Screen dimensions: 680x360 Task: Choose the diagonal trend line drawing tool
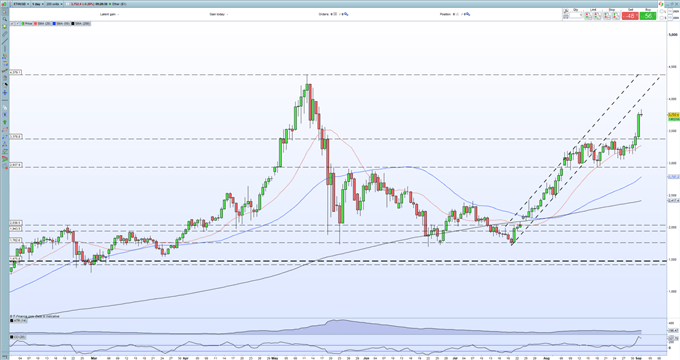coord(5,41)
